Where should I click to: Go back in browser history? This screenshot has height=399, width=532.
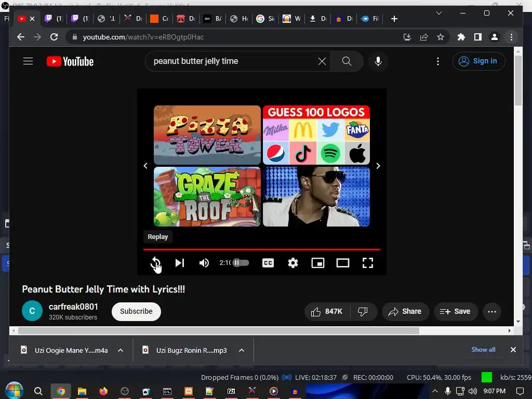(x=21, y=37)
